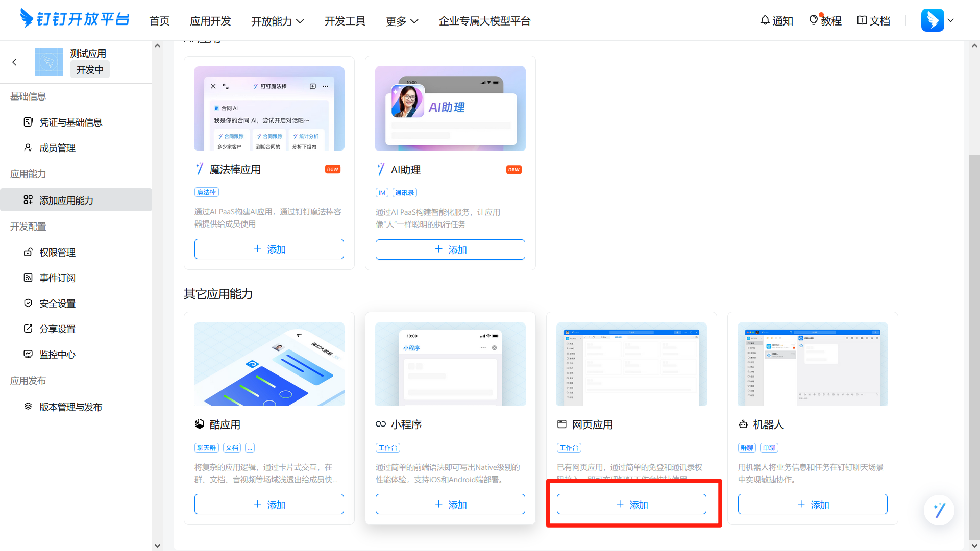Screen dimensions: 980x551
Task: Click the wand icon beside AI助理 title
Action: click(381, 169)
